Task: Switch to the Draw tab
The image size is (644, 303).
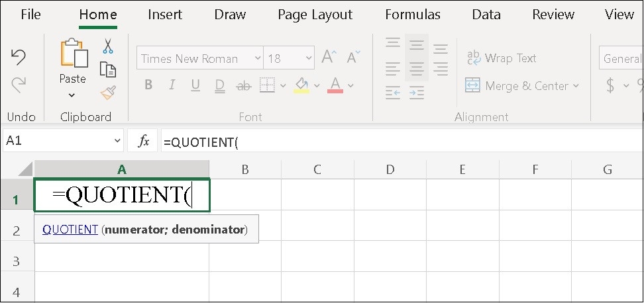Action: tap(230, 15)
